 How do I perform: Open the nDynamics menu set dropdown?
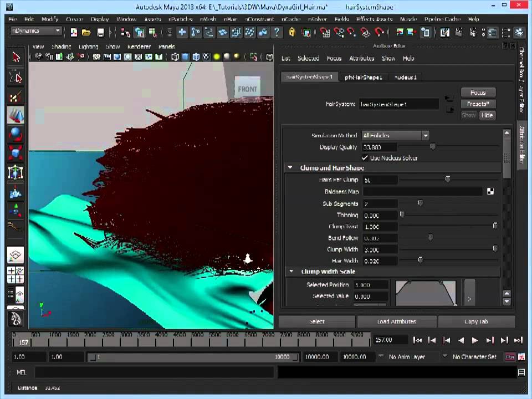coord(37,31)
